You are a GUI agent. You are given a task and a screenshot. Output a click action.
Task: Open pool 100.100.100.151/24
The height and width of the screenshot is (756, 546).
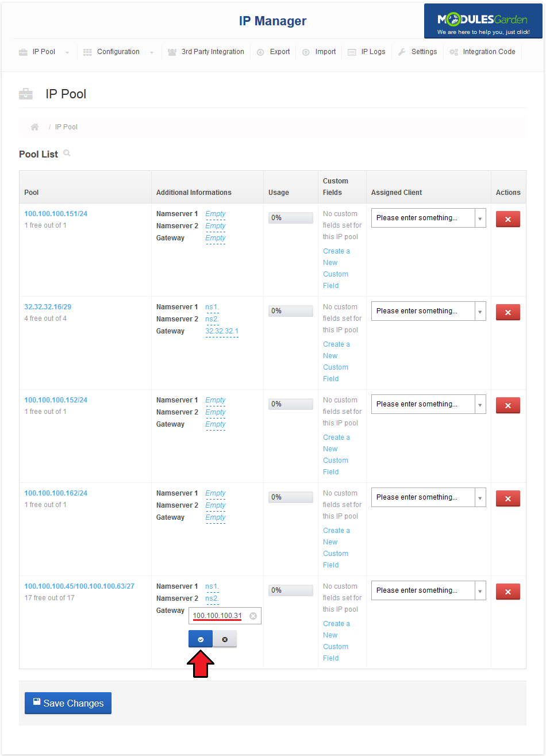point(56,214)
